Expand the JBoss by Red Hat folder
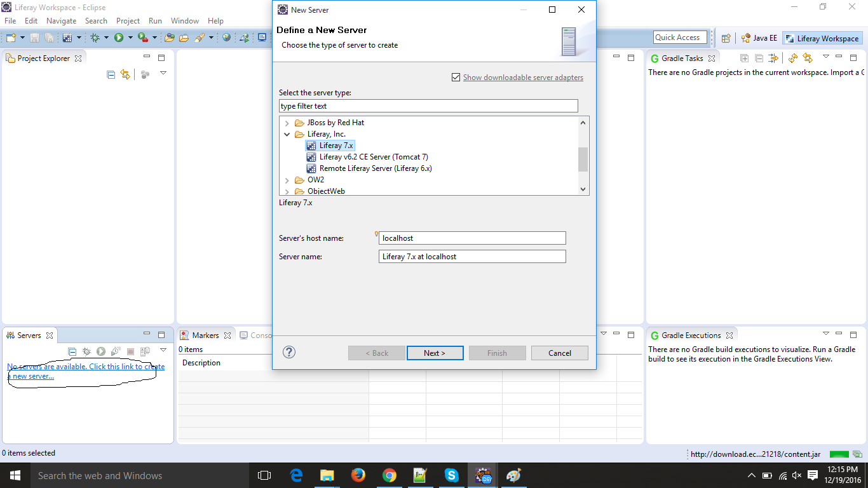Image resolution: width=868 pixels, height=488 pixels. (287, 123)
